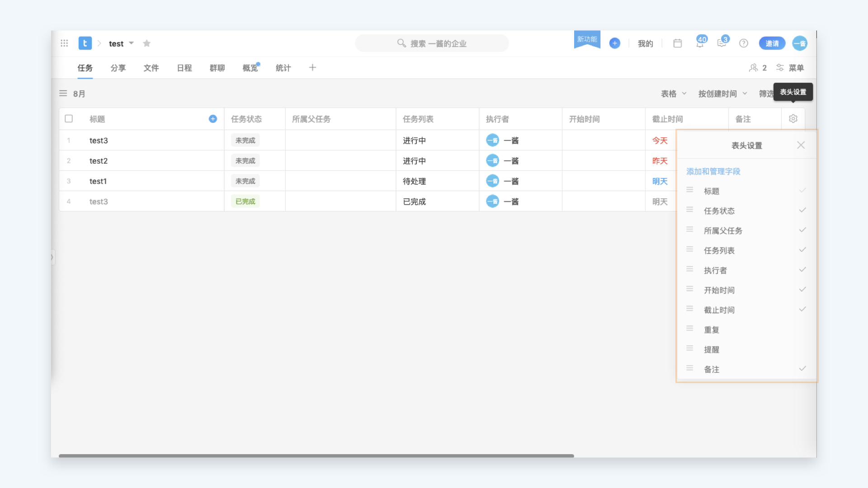
Task: Click the header settings gear icon
Action: point(793,119)
